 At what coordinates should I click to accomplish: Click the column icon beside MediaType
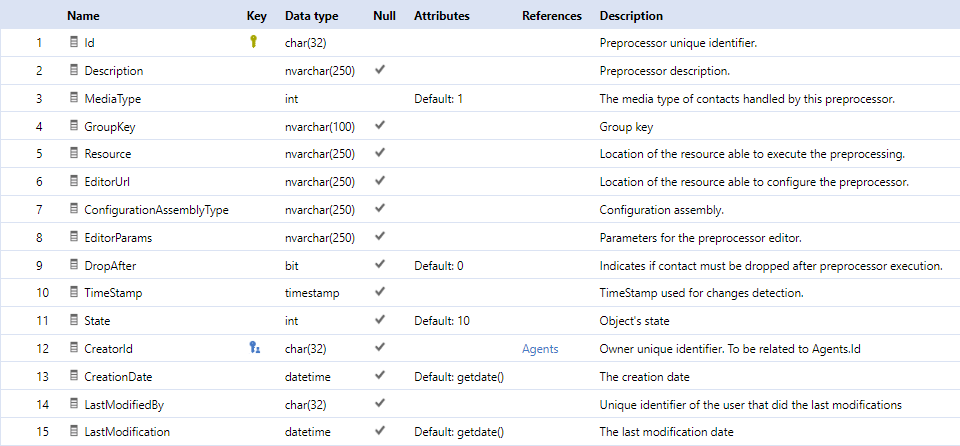(74, 97)
